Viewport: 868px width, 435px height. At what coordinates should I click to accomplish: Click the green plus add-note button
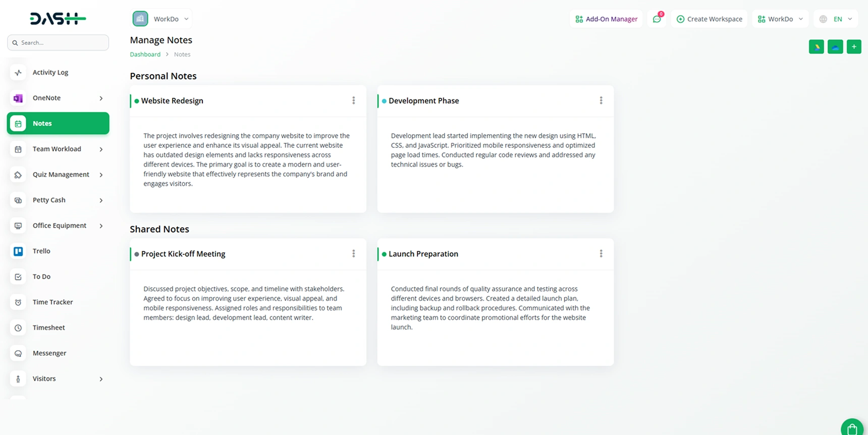pos(854,47)
